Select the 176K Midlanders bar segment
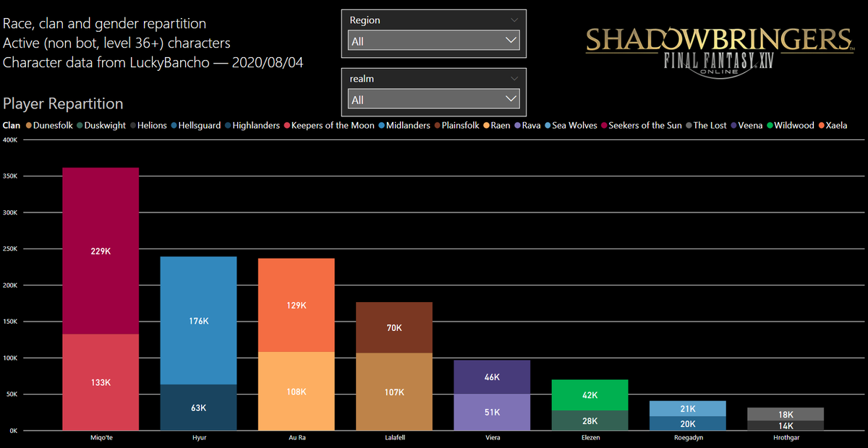Screen dimensions: 868x448 [x=199, y=320]
